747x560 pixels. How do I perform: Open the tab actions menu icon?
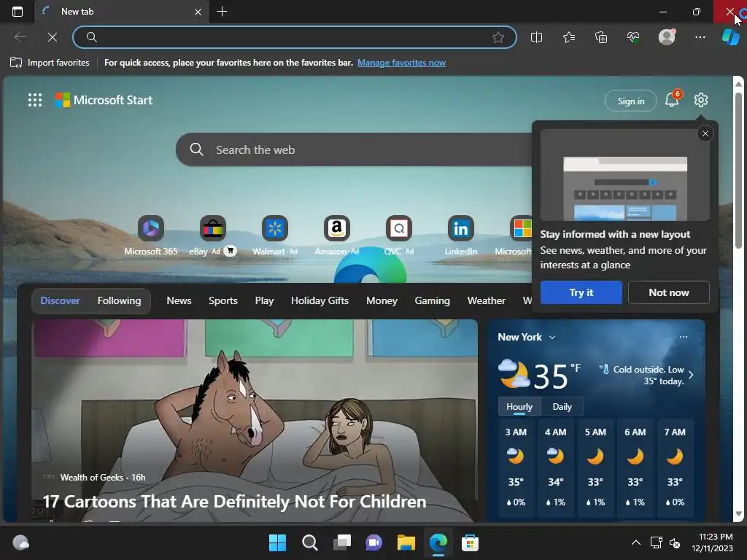18,12
